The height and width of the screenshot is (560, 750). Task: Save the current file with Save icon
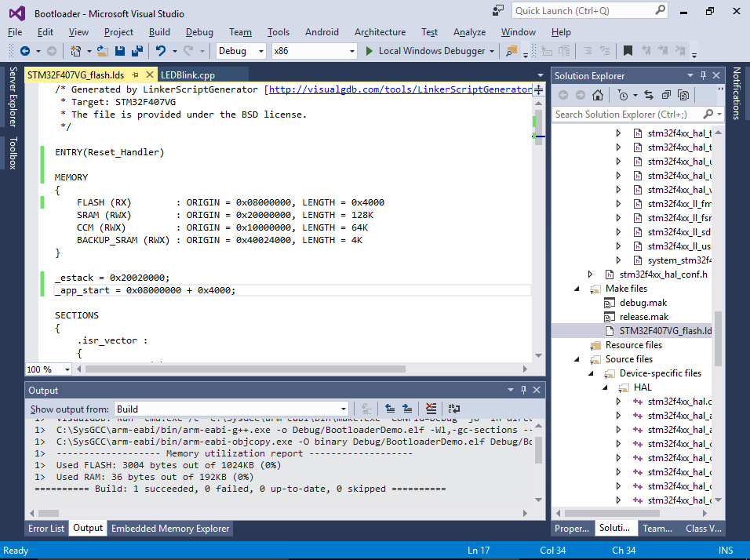[x=120, y=51]
